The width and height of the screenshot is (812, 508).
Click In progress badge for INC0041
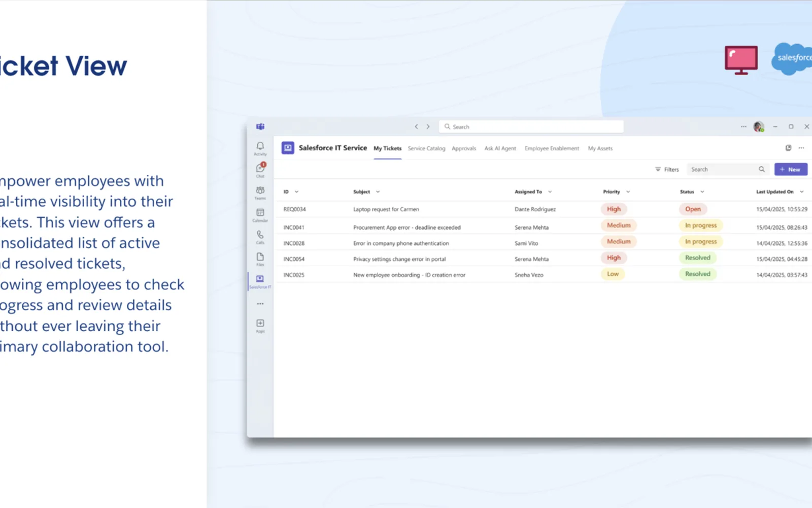coord(701,225)
